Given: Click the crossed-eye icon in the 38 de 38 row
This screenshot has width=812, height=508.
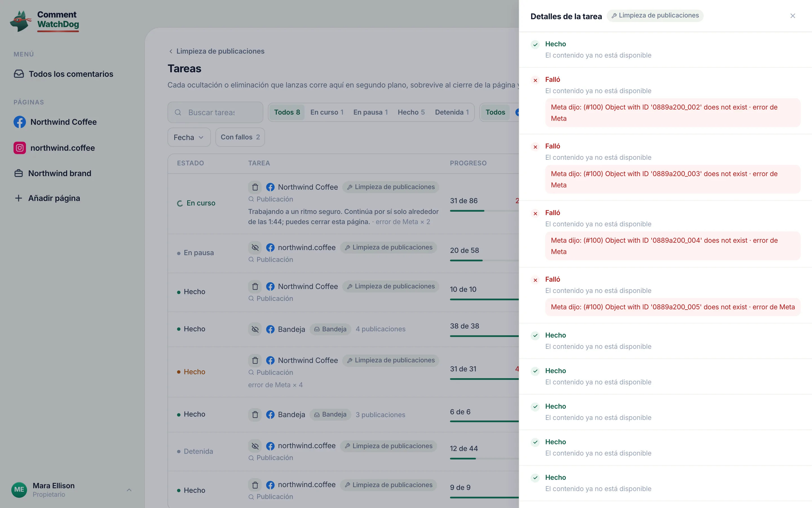Looking at the screenshot, I should 255,329.
